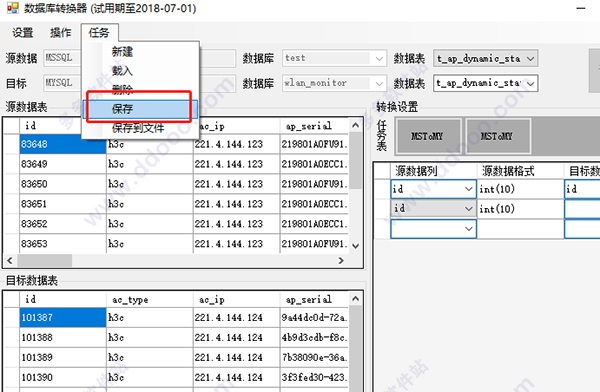The image size is (600, 392).
Task: Select source row with id 83651
Action: point(63,204)
